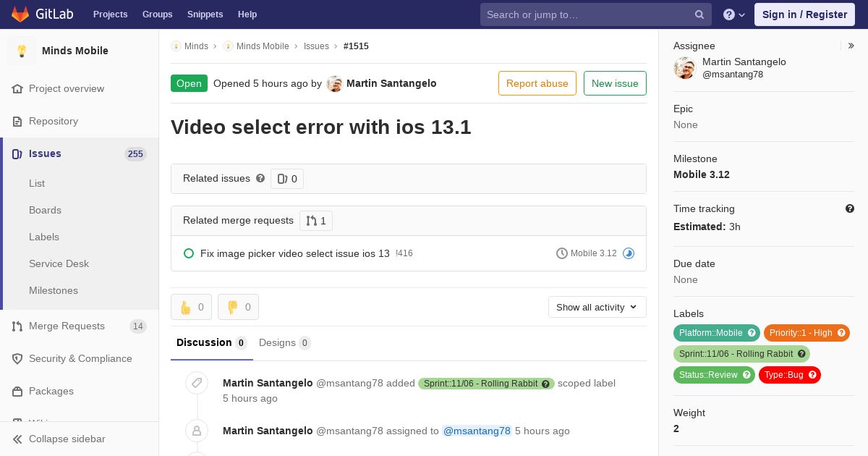Click the Status::Review label help icon
This screenshot has width=868, height=456.
pyautogui.click(x=746, y=375)
